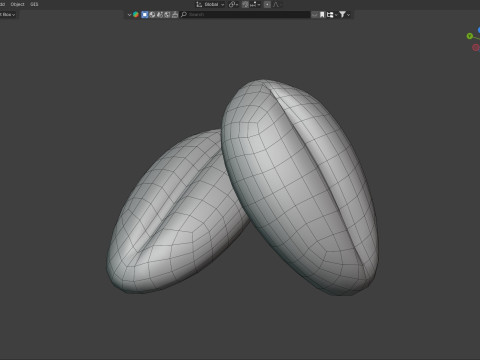Click the sphere icon beside the blue square
Viewport: 480px width, 360px height.
152,15
